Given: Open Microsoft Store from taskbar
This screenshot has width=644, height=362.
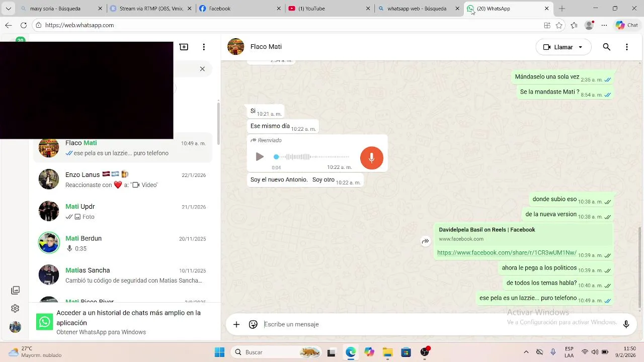Looking at the screenshot, I should pos(406,352).
